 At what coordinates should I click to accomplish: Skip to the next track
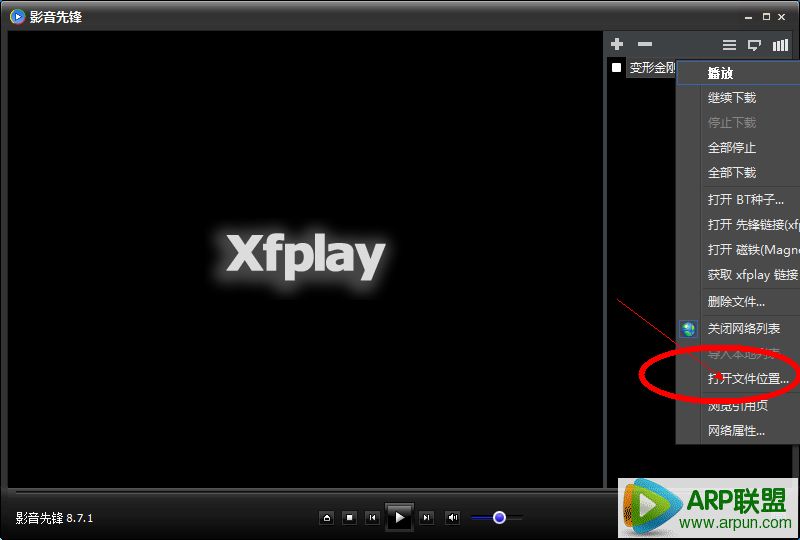point(427,517)
